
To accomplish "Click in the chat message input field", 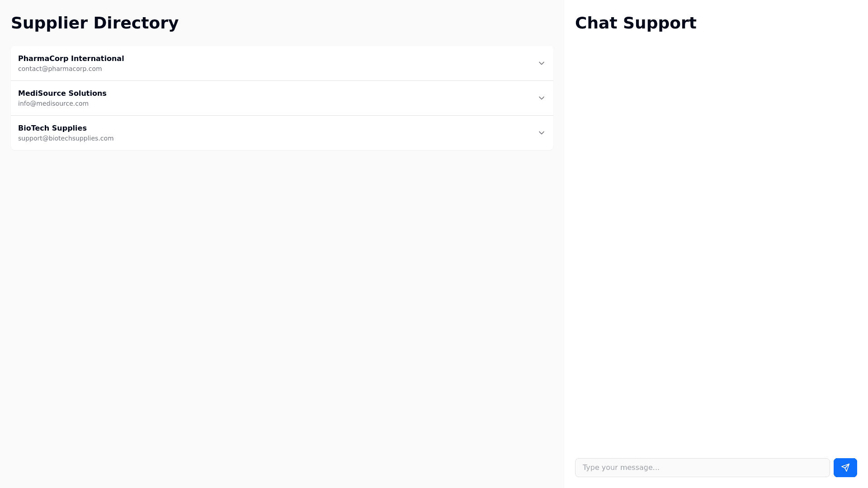I will click(702, 468).
